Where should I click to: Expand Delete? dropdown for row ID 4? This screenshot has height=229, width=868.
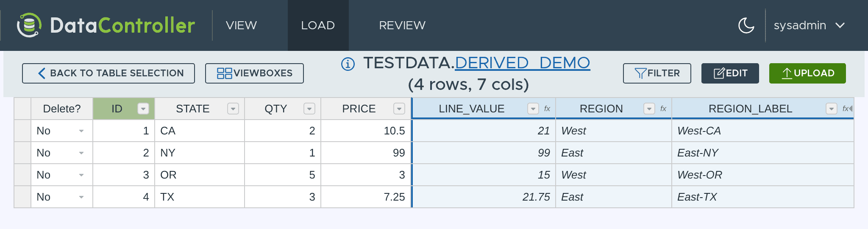click(x=81, y=197)
